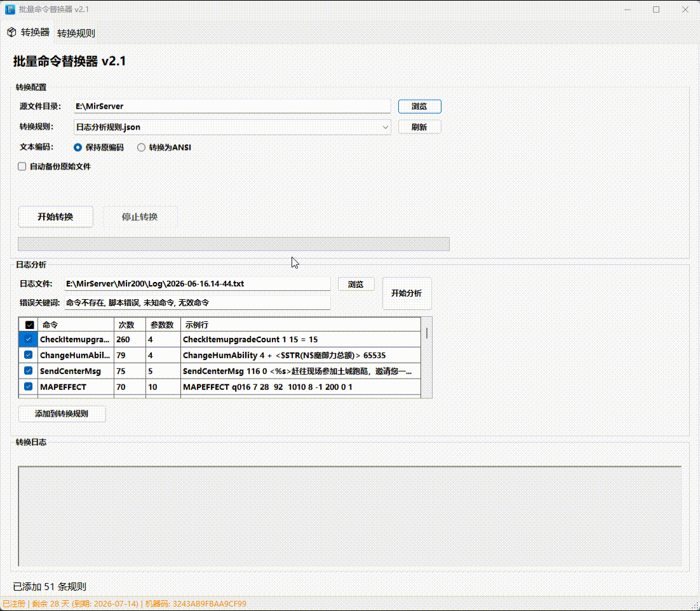This screenshot has height=611, width=700.
Task: Click inside the 转换日志 text area
Action: [349, 516]
